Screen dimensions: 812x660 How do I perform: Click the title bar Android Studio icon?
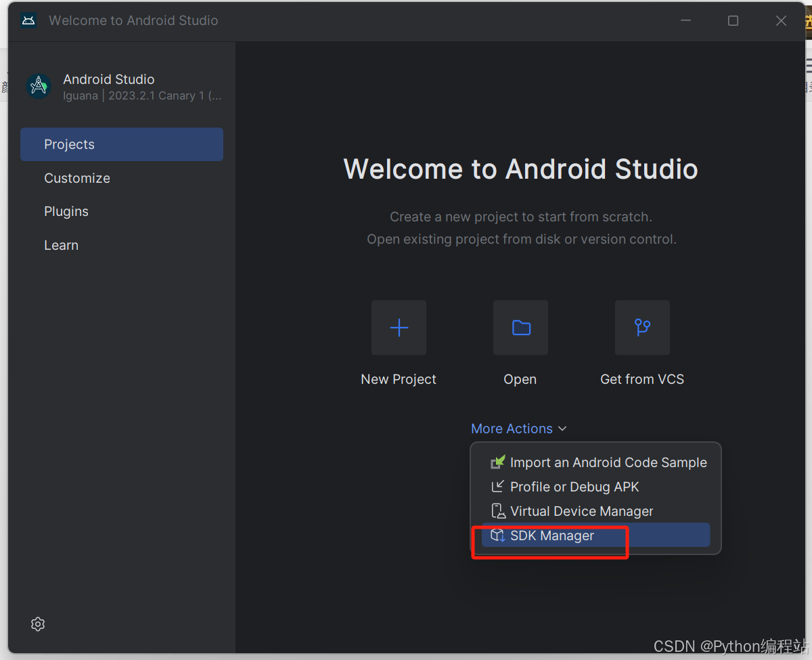click(28, 20)
